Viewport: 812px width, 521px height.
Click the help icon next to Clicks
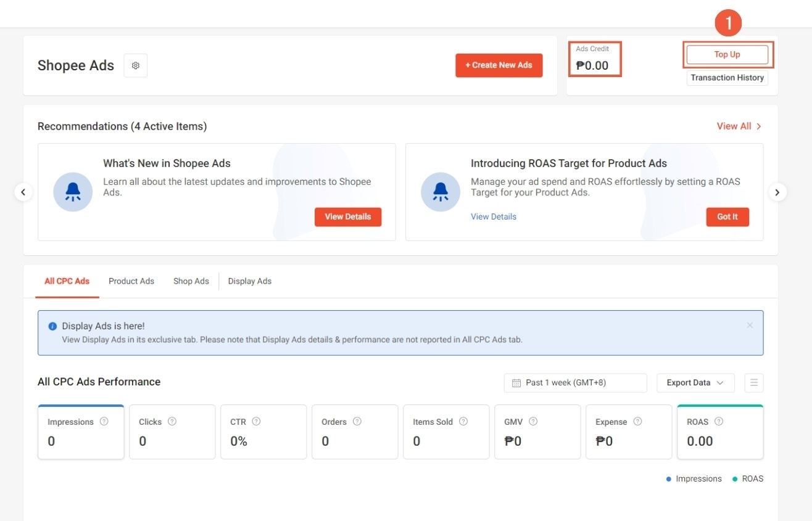pyautogui.click(x=172, y=422)
